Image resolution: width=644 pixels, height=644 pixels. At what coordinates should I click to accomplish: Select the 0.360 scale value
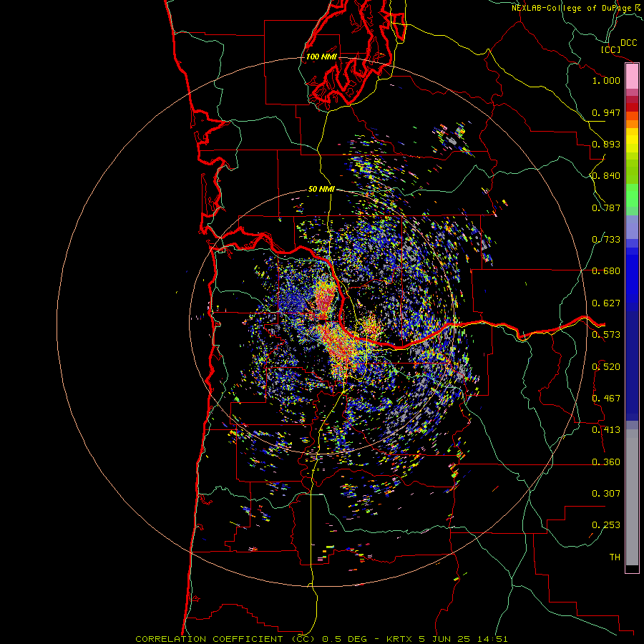pyautogui.click(x=606, y=462)
